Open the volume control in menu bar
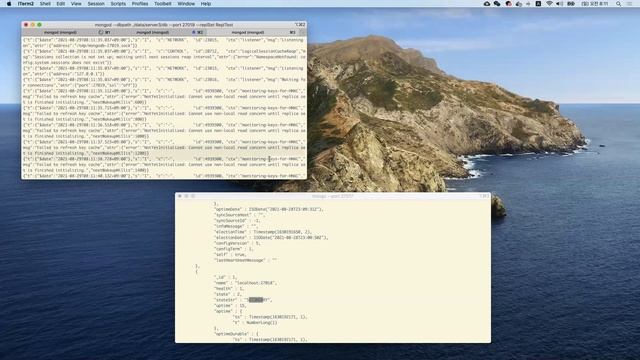This screenshot has height=360, width=640. click(x=560, y=4)
